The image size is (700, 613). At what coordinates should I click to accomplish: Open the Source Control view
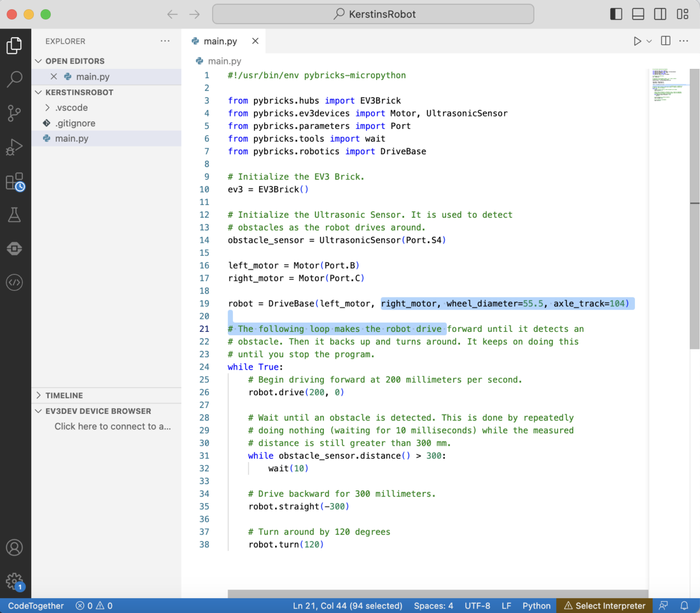click(15, 113)
